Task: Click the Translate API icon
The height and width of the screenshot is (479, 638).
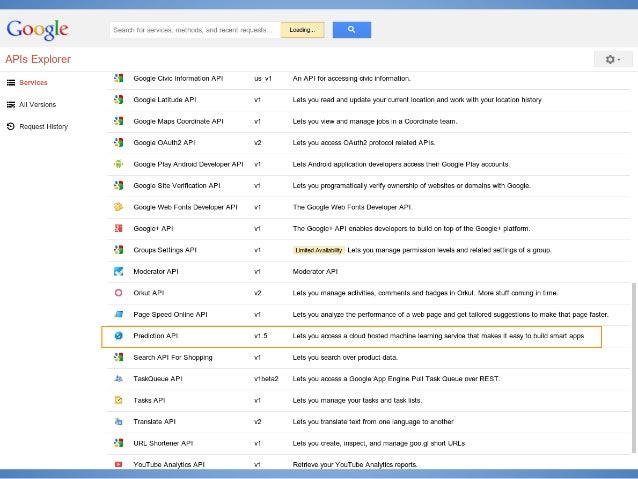Action: [118, 422]
